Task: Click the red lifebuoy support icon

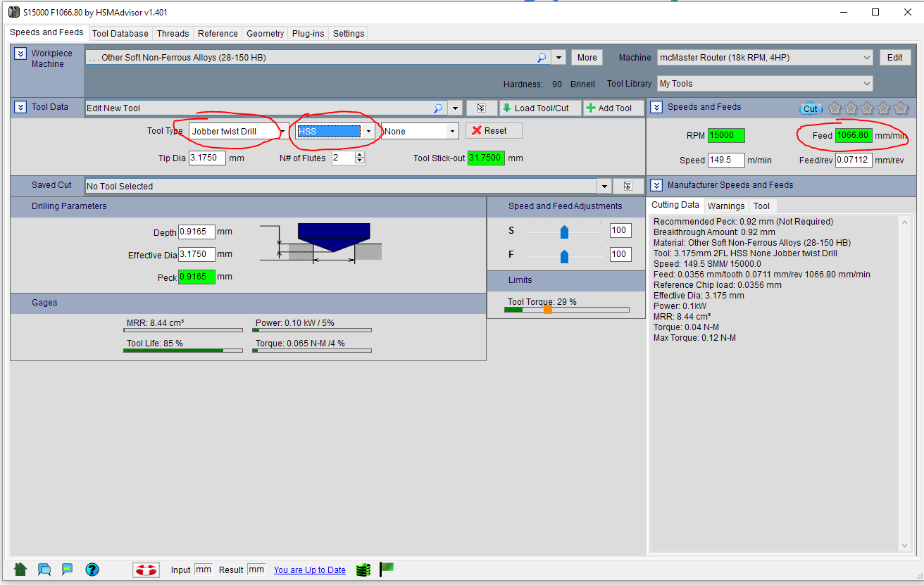Action: point(146,570)
